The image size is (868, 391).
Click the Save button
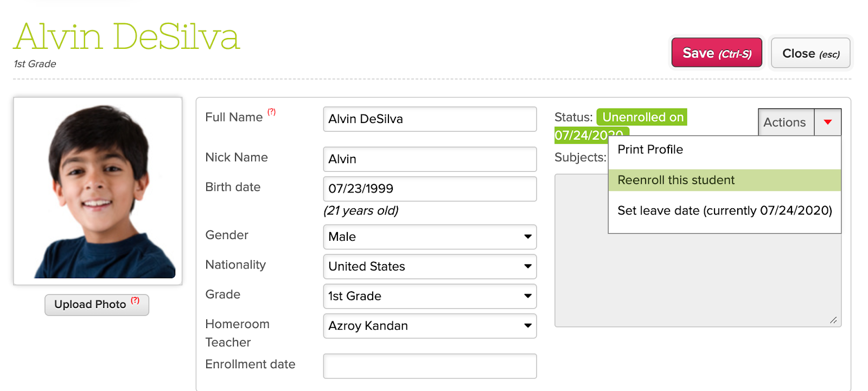717,53
